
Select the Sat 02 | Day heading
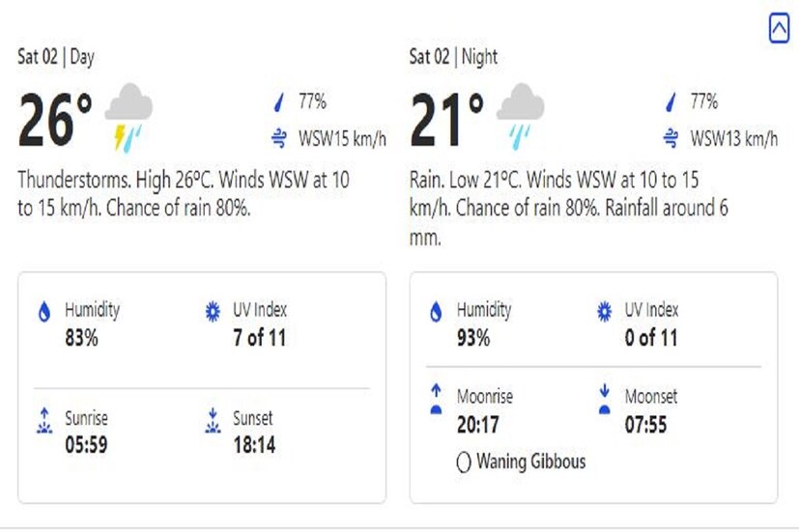pyautogui.click(x=56, y=57)
